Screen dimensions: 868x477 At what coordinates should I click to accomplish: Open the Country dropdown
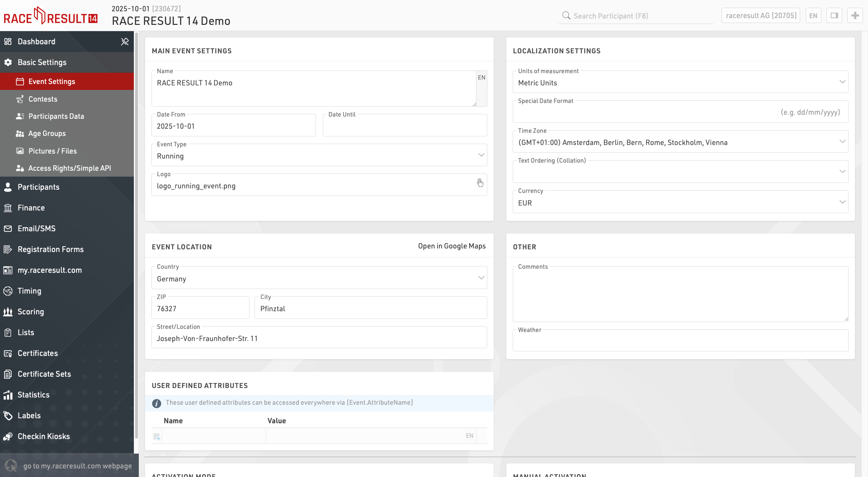coord(319,277)
